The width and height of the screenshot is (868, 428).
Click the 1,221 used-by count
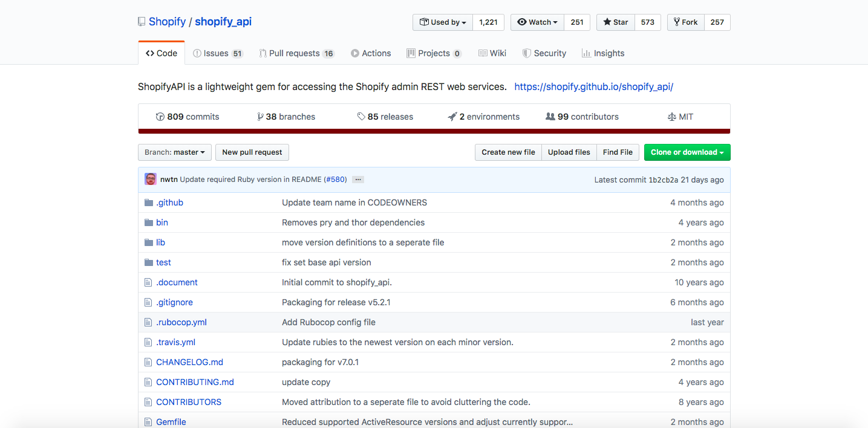[x=488, y=22]
